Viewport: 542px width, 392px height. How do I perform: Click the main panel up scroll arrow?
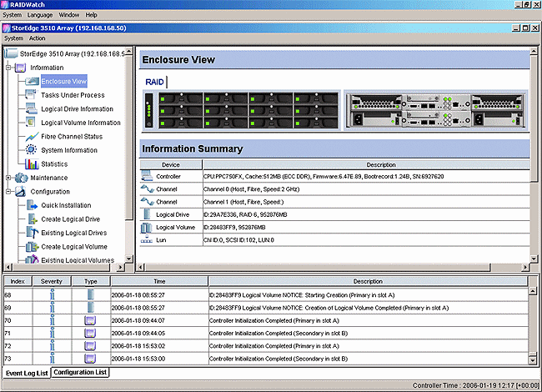534,51
